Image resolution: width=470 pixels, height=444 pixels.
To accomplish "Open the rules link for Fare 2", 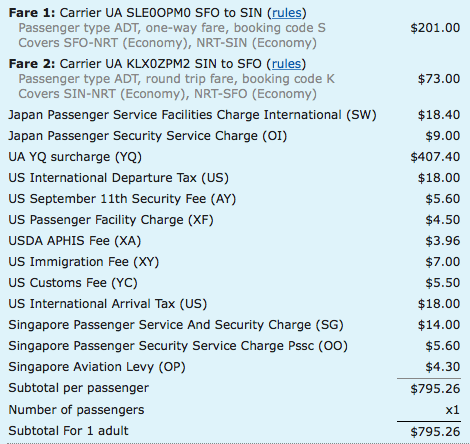I will 286,64.
